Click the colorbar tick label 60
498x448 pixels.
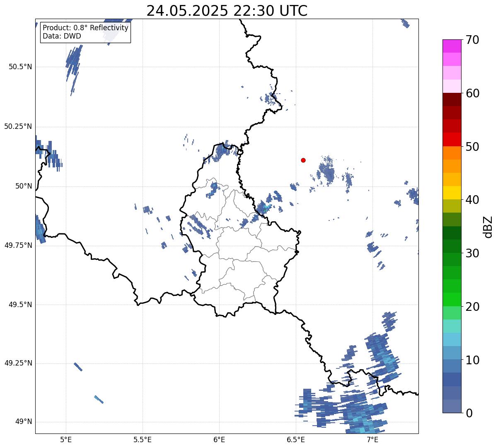coord(472,93)
